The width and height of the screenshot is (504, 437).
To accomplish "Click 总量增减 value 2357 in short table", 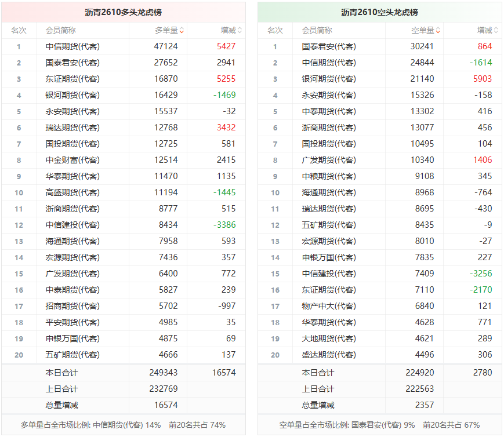I will pos(425,405).
